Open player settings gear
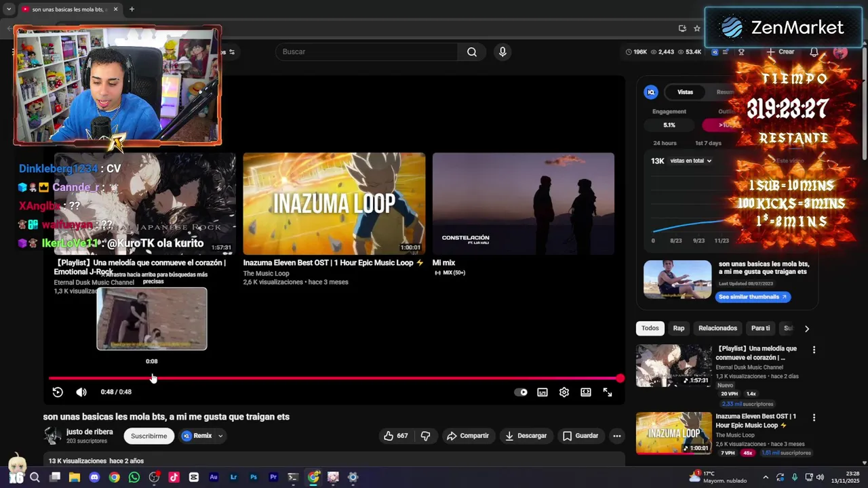 [564, 392]
